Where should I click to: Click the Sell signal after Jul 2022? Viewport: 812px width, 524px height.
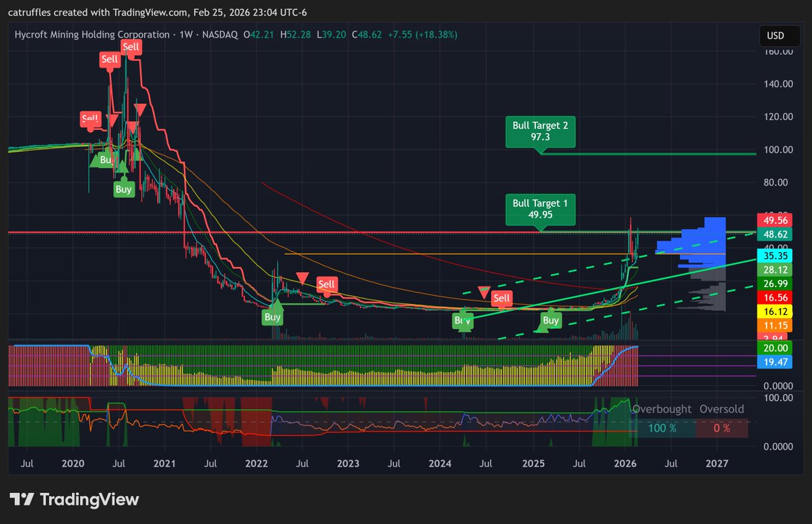(x=327, y=284)
